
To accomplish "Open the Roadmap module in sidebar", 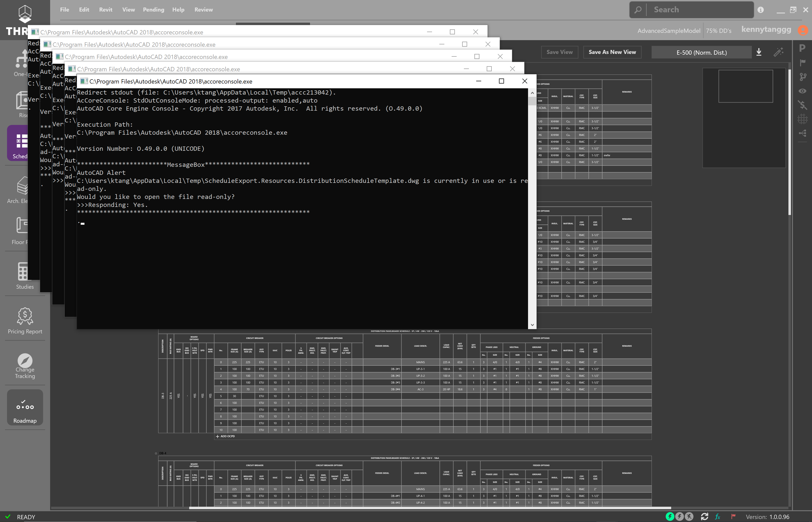I will [x=25, y=407].
